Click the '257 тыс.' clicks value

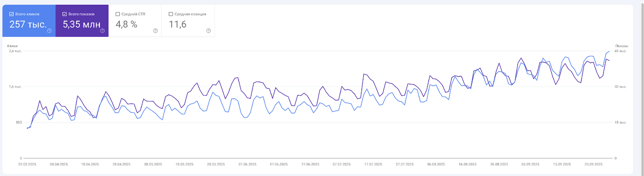point(28,25)
